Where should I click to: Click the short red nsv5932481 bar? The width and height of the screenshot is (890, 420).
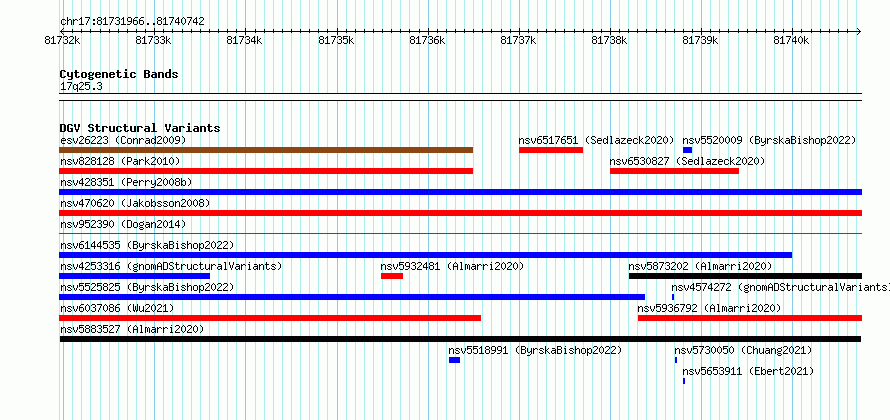[x=392, y=276]
